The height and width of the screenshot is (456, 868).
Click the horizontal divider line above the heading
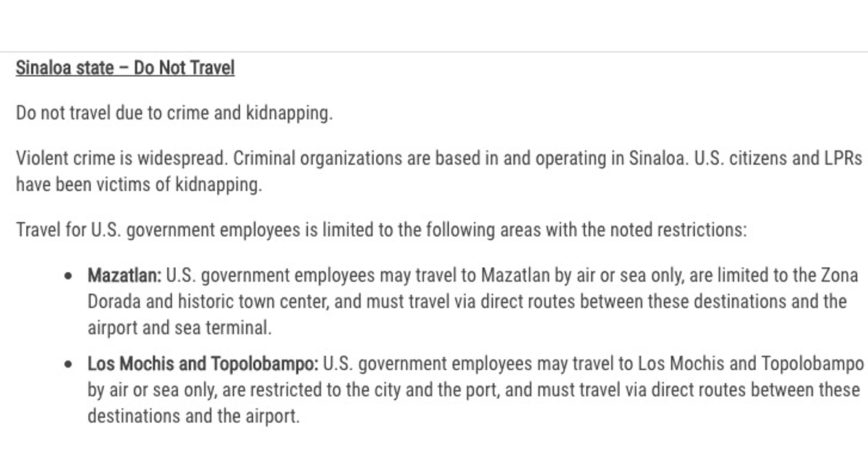pos(434,51)
